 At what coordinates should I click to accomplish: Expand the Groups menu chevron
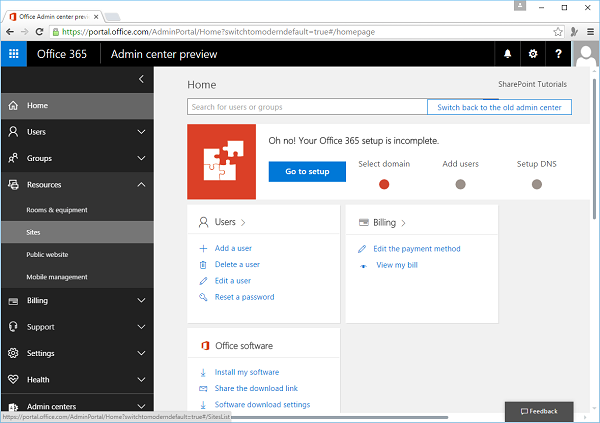click(x=141, y=158)
